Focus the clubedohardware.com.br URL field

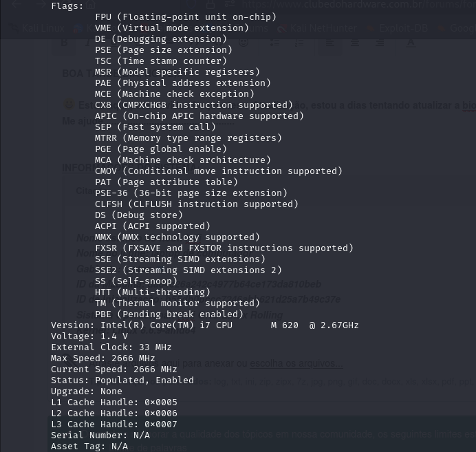click(358, 4)
